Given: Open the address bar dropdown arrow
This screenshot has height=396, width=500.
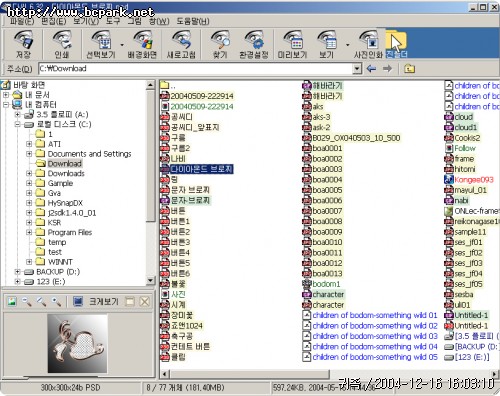Looking at the screenshot, I should point(357,69).
